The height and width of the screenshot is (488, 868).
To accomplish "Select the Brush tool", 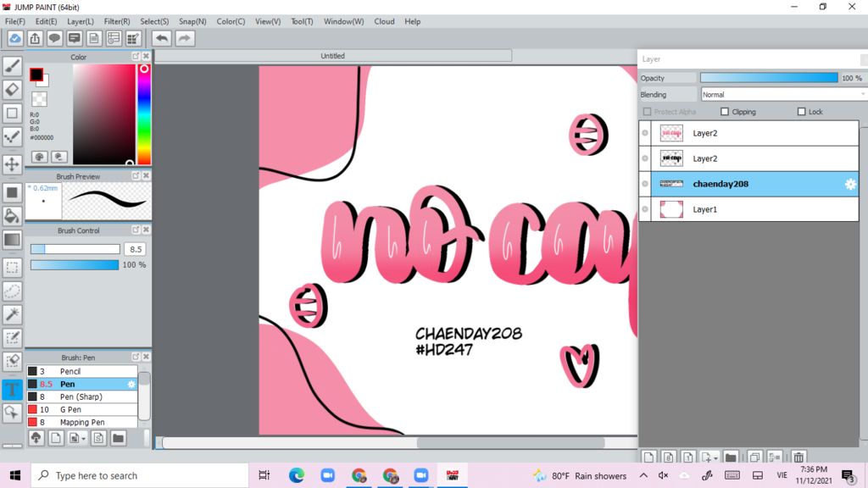I will point(12,66).
